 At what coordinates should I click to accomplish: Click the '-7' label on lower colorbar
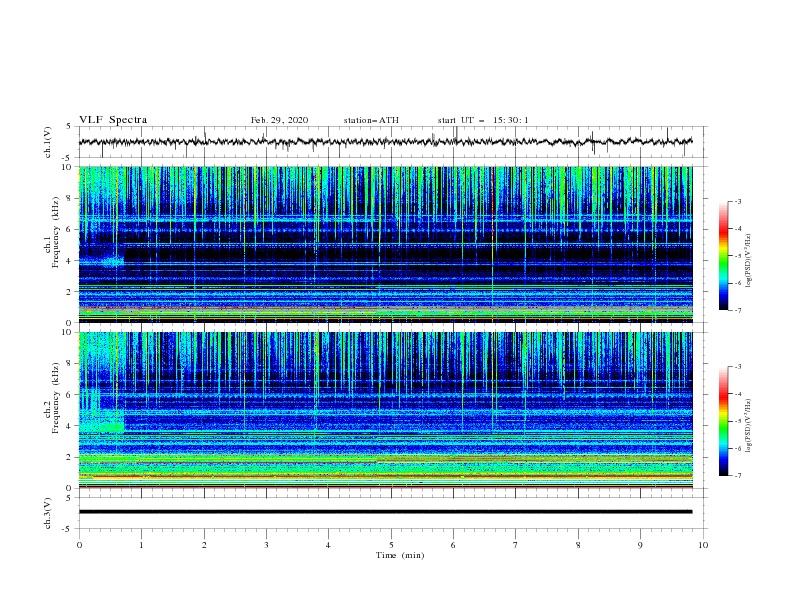point(737,476)
